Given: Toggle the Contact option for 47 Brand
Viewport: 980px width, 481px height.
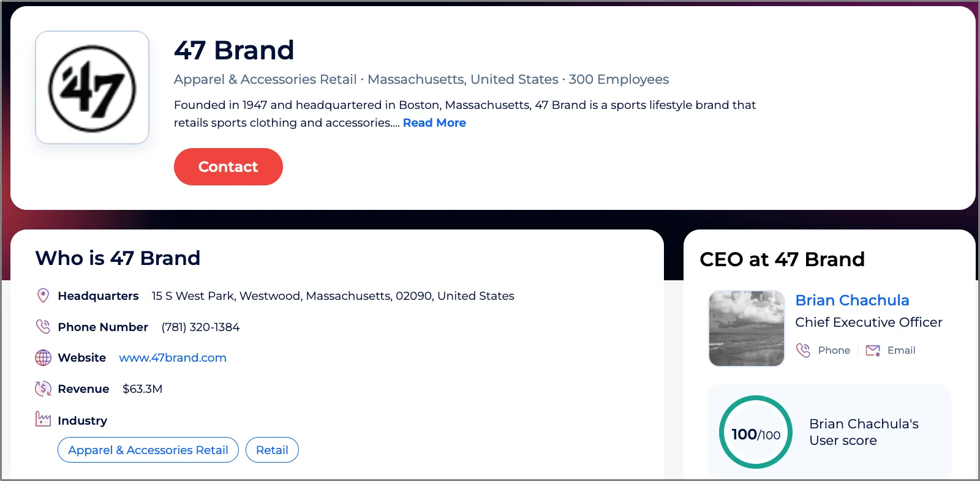Looking at the screenshot, I should tap(228, 166).
